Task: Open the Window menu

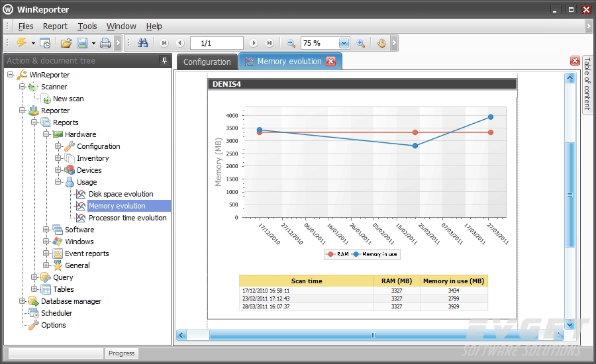Action: pyautogui.click(x=121, y=26)
